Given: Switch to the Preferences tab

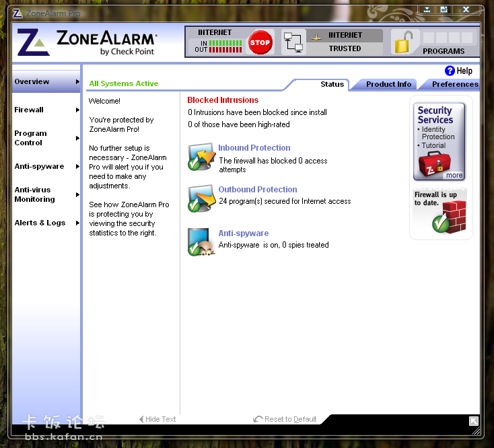Looking at the screenshot, I should pyautogui.click(x=454, y=84).
